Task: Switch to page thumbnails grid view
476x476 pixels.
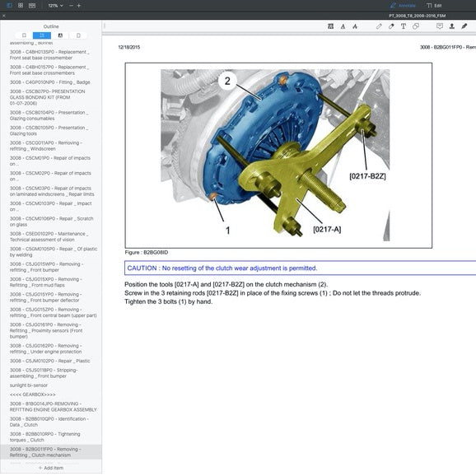Action: point(21,6)
